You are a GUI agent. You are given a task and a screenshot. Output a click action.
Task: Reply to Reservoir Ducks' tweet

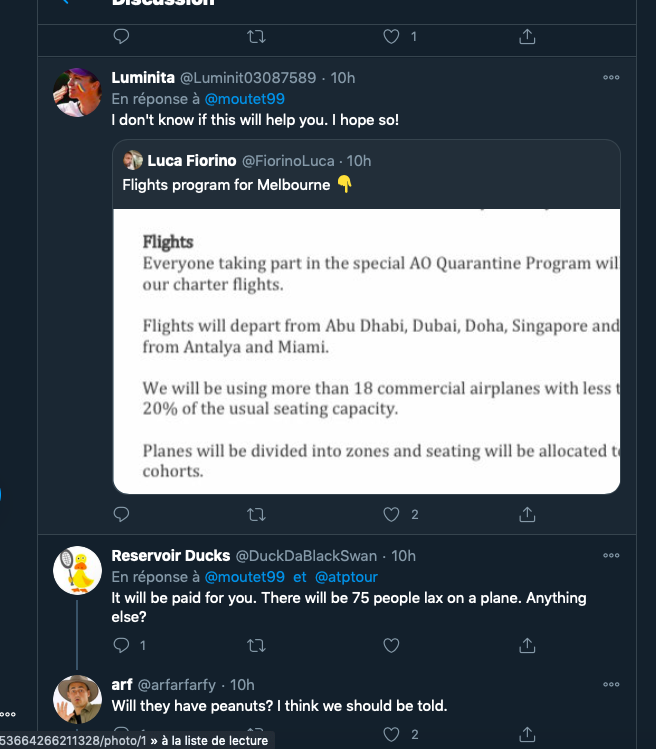coord(121,645)
